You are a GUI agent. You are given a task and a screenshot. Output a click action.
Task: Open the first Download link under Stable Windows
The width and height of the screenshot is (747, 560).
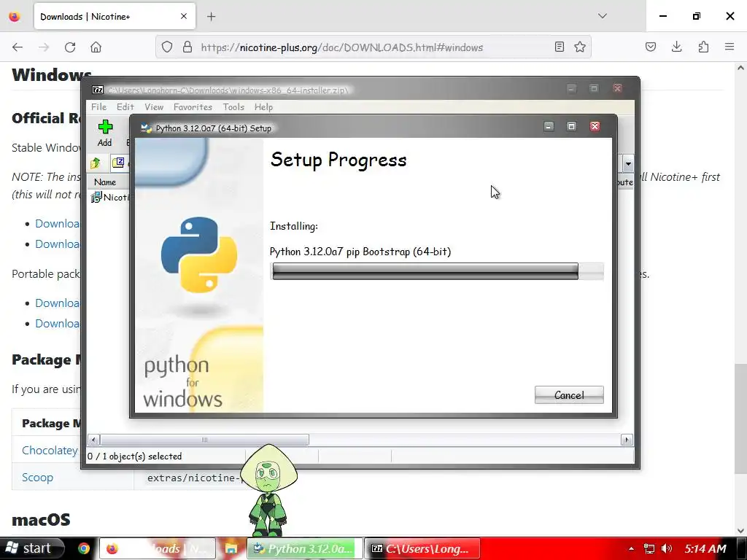[x=57, y=223]
